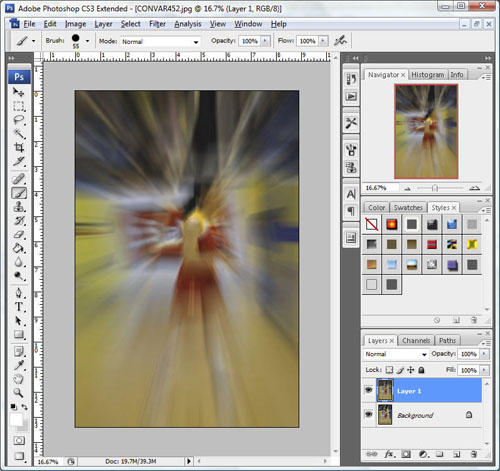
Task: Link layers button in Layers panel
Action: 372,454
